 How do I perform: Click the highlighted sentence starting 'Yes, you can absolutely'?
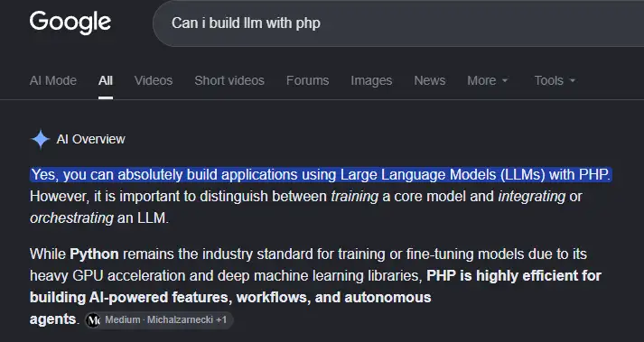click(x=321, y=174)
